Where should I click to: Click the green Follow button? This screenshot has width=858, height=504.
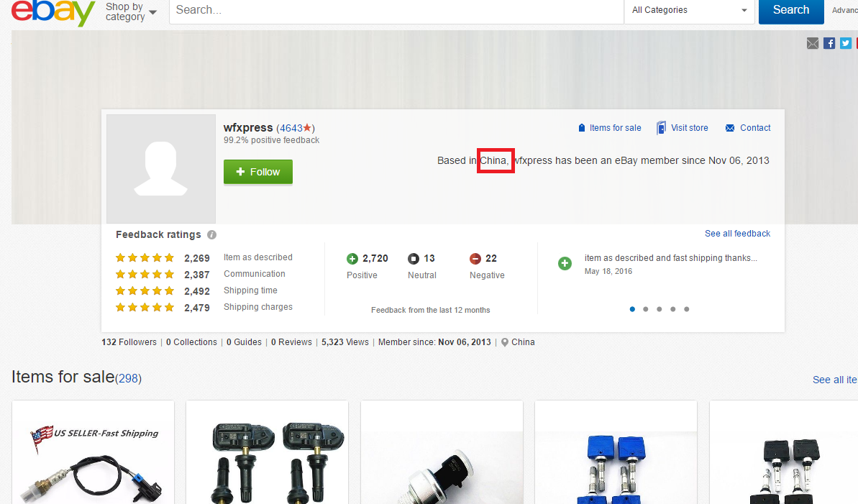[257, 172]
